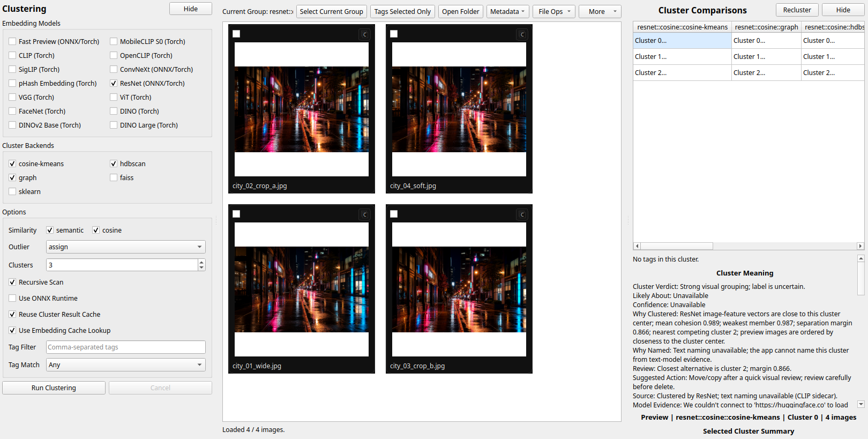Open city_04_soft.jpg thumbnail
Screen dimensions: 868x439
[x=459, y=109]
